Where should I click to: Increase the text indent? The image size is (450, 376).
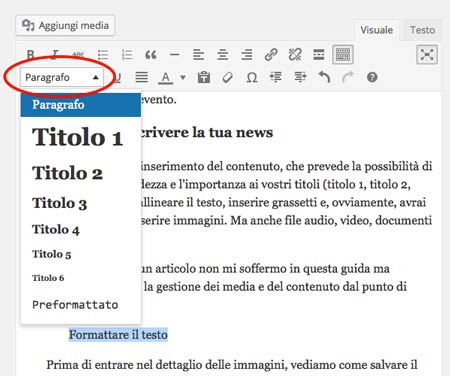pos(300,77)
